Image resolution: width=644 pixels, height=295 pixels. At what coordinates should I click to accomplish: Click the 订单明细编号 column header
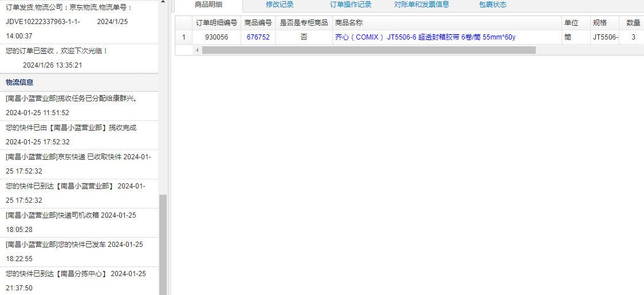coord(217,23)
